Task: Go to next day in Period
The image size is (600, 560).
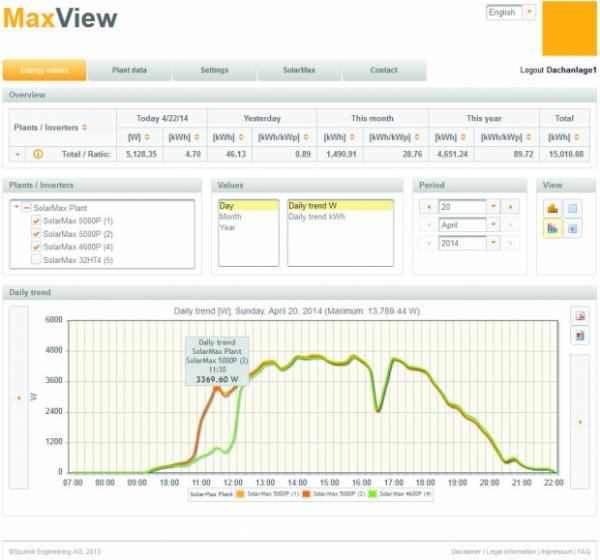Action: coord(510,207)
